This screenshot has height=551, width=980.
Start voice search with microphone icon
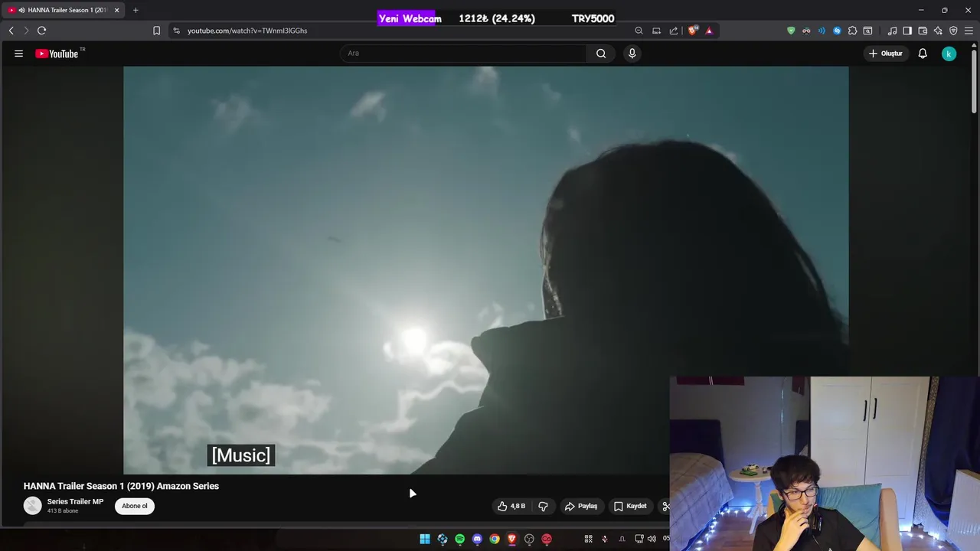(x=632, y=54)
